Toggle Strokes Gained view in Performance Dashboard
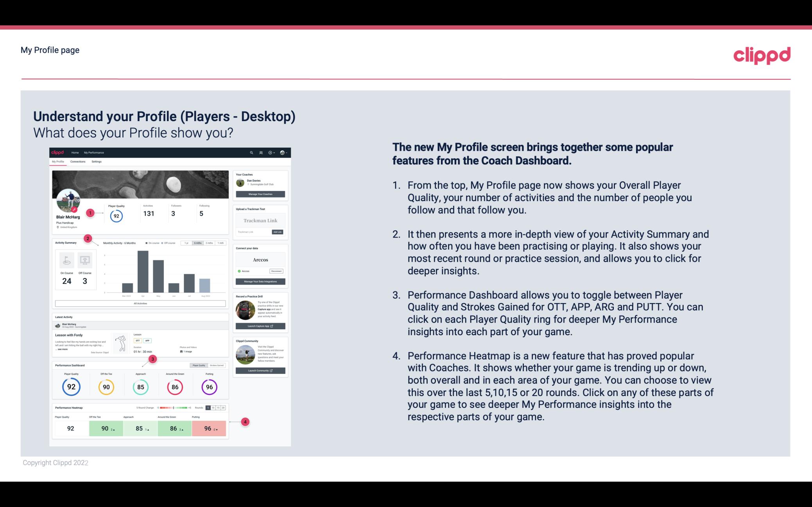 pyautogui.click(x=218, y=366)
